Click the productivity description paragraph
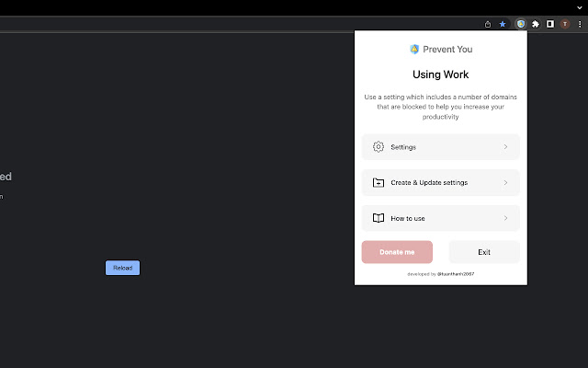The image size is (588, 368). click(x=441, y=107)
